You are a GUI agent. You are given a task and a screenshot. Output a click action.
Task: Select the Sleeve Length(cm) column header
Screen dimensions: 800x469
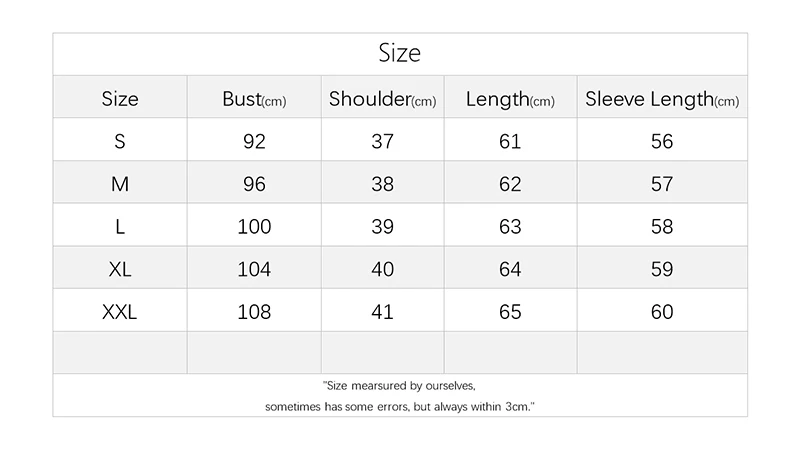pos(662,99)
